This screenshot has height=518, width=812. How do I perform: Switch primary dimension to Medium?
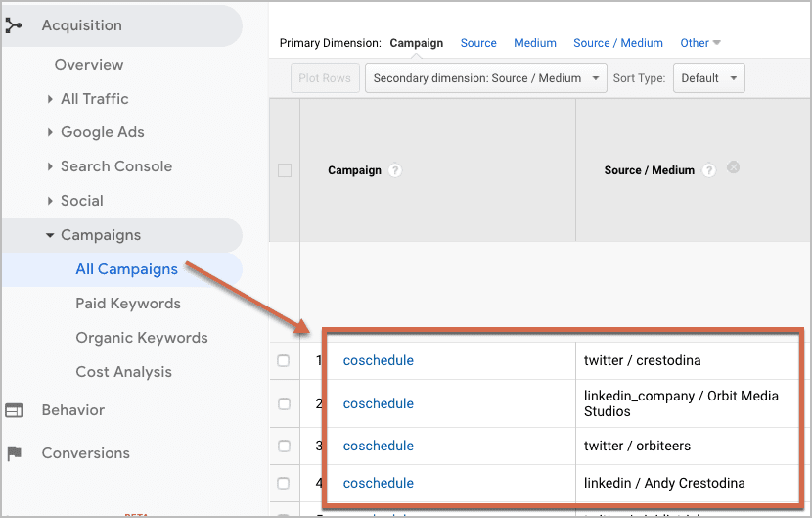coord(535,43)
